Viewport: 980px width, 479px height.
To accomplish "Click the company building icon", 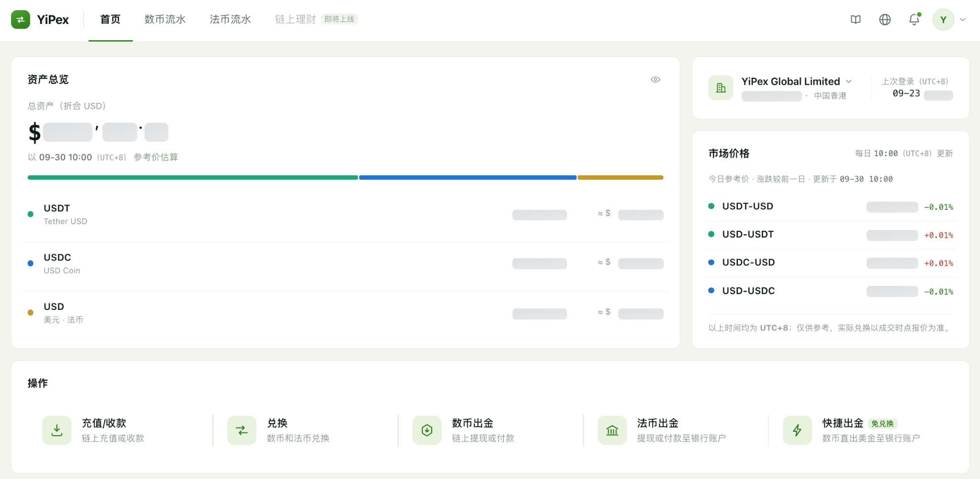I will 721,88.
